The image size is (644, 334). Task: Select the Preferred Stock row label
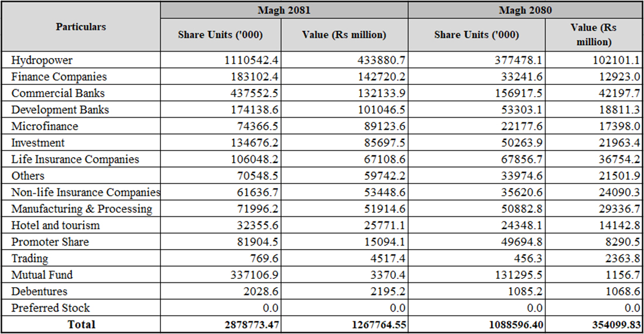point(50,308)
